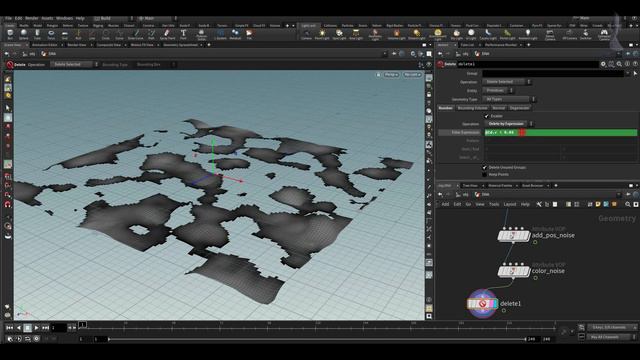Open the Delete by Expression dropdown
The image size is (640, 360).
[x=509, y=124]
